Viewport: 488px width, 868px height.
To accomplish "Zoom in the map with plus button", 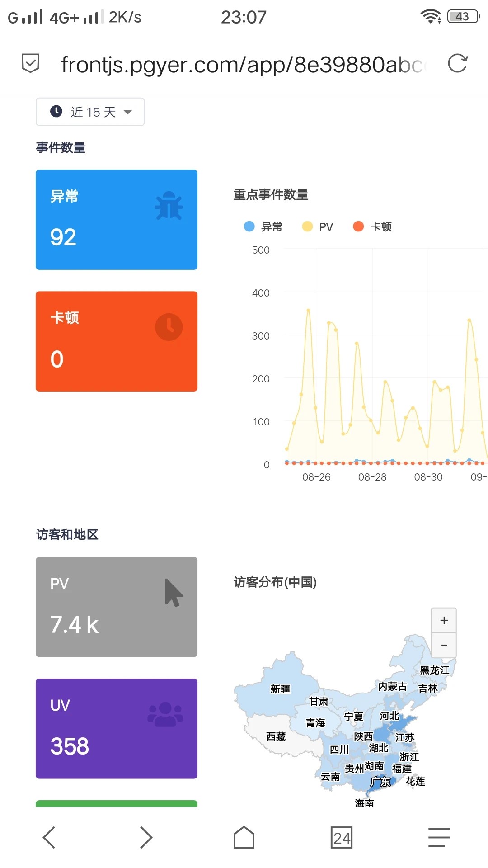I will tap(444, 620).
